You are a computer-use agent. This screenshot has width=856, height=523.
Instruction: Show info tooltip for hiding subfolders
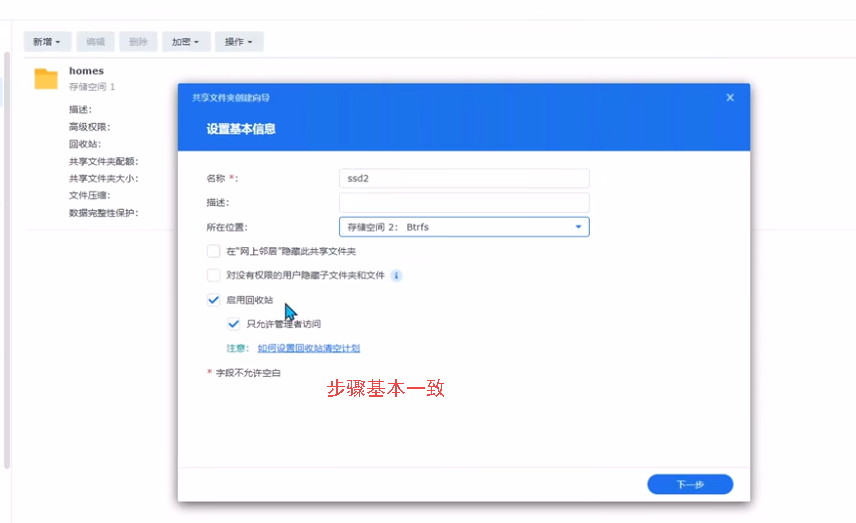(x=396, y=276)
